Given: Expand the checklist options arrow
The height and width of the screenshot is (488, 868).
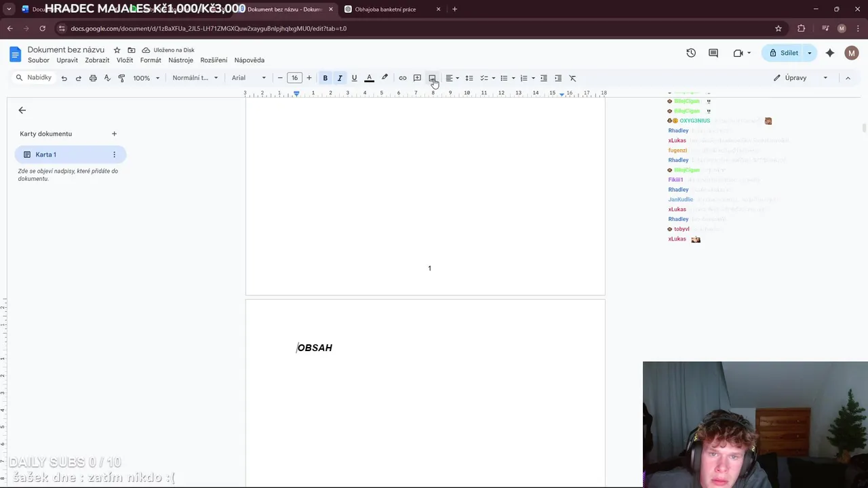Looking at the screenshot, I should click(x=493, y=78).
